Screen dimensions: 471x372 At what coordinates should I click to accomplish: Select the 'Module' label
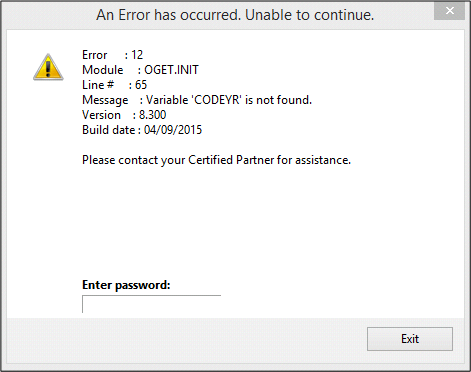coord(103,70)
